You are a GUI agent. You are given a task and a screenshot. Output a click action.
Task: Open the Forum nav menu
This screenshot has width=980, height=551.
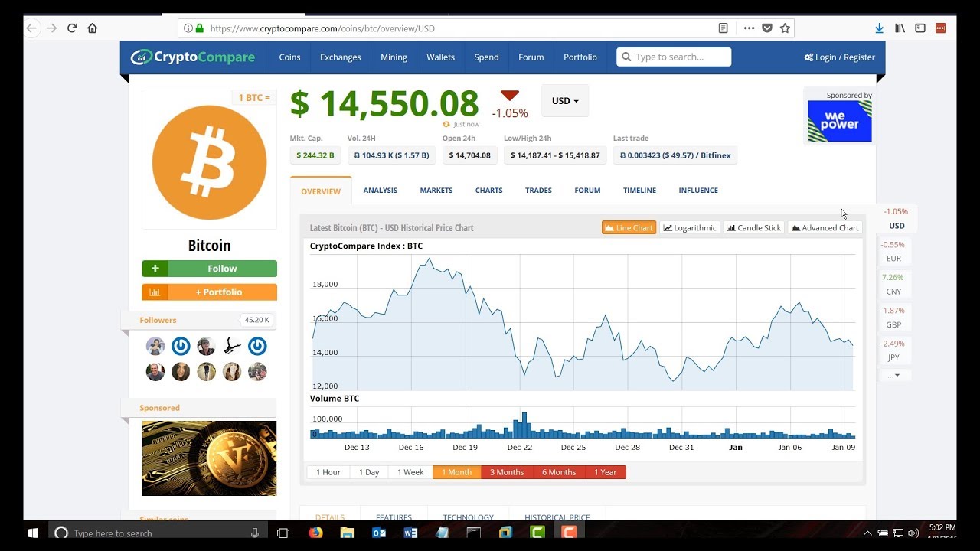(531, 57)
